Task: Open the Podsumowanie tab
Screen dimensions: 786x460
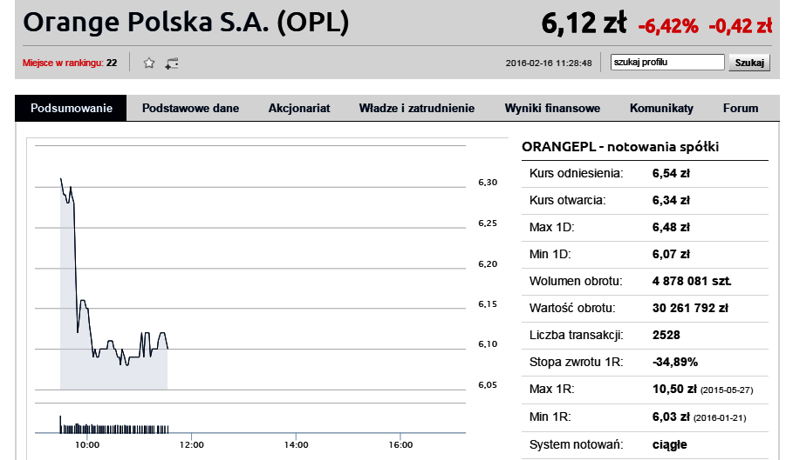Action: 71,108
